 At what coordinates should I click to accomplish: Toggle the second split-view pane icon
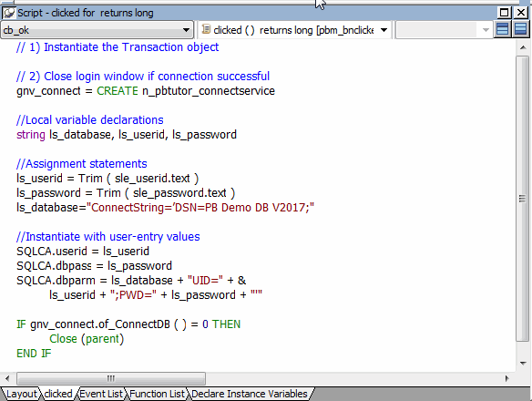coord(520,29)
